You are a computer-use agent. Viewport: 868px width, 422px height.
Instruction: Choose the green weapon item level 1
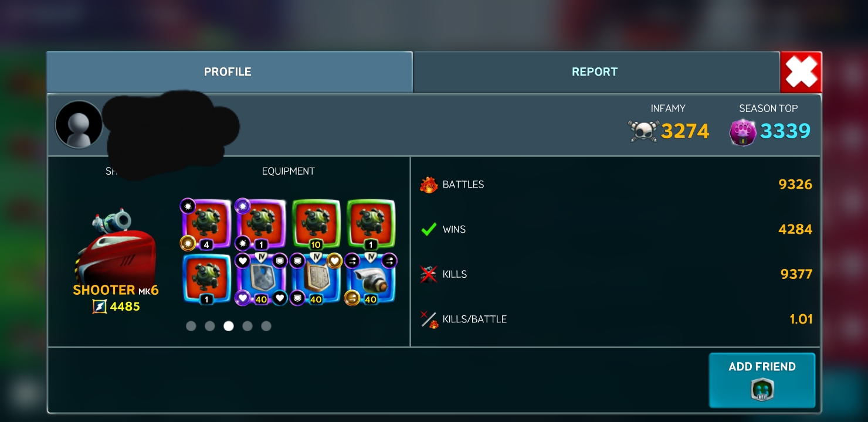tap(371, 224)
